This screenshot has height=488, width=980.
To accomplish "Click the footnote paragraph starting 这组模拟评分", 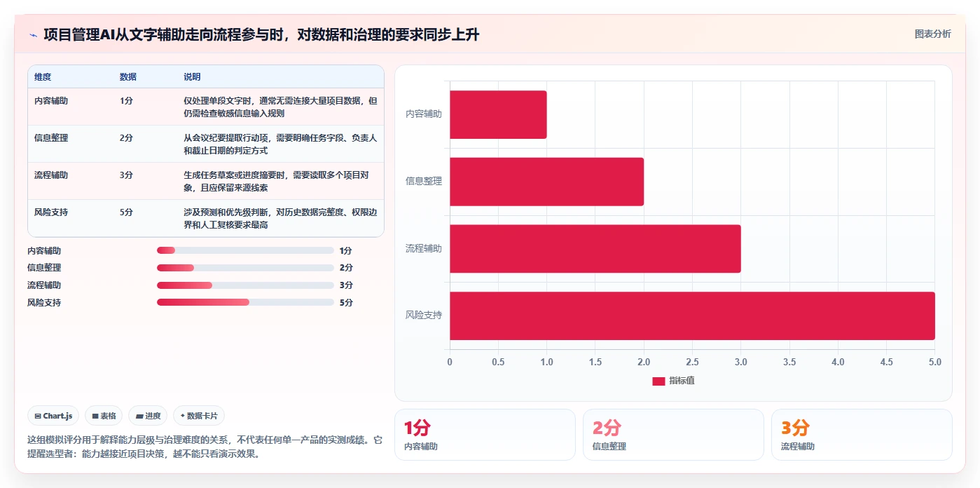I will (205, 447).
